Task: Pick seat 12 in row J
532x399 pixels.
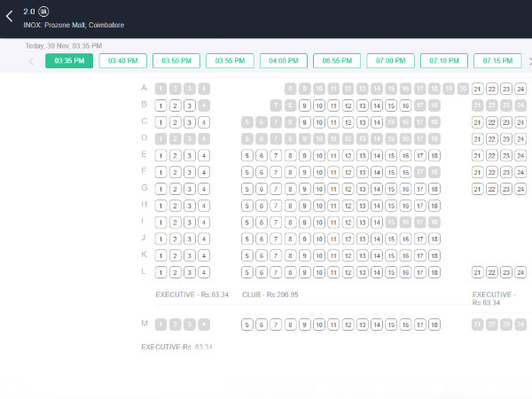Action: (348, 239)
